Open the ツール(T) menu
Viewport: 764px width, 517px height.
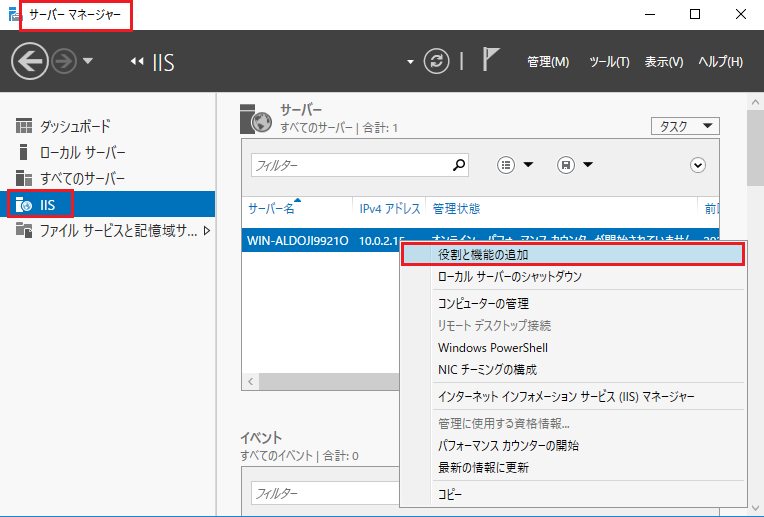(609, 62)
